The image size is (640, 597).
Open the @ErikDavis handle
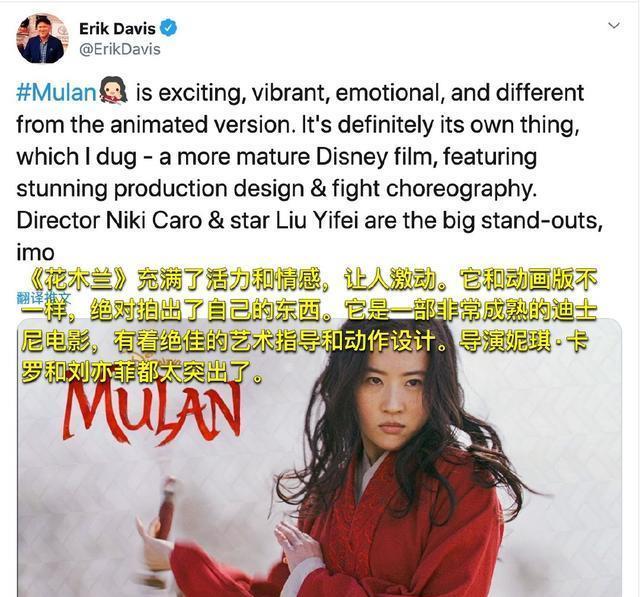coord(120,49)
